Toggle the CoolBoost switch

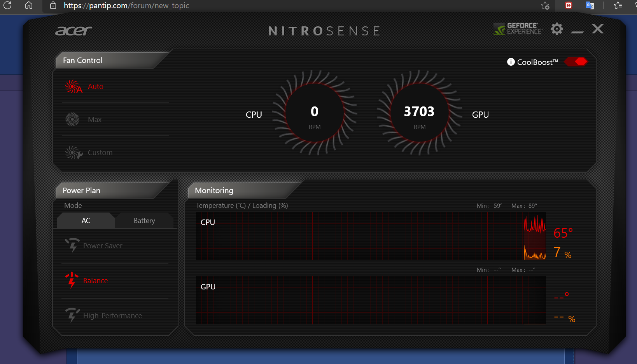(x=576, y=61)
